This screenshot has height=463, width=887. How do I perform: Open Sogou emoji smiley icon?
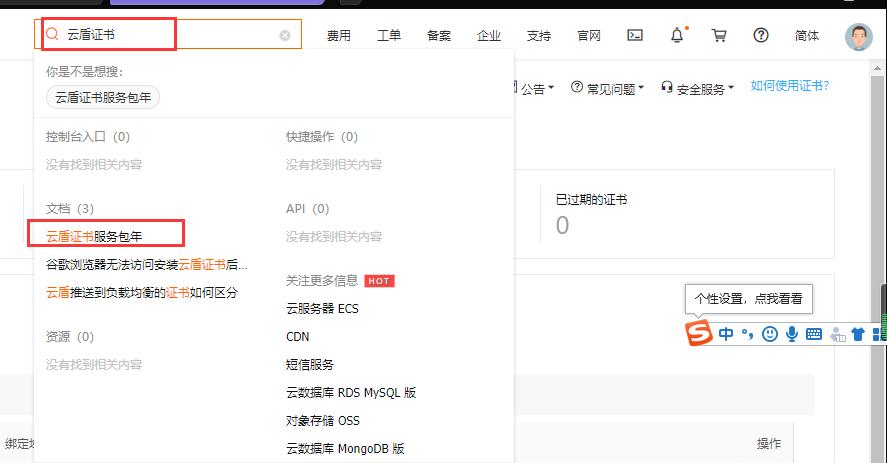(769, 334)
